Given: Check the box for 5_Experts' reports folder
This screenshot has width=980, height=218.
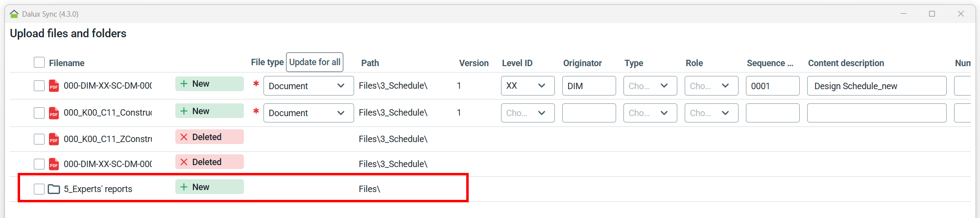Looking at the screenshot, I should coord(39,189).
